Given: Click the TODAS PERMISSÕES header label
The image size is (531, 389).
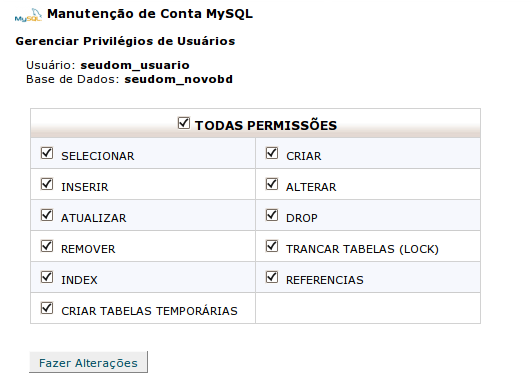Looking at the screenshot, I should 266,125.
